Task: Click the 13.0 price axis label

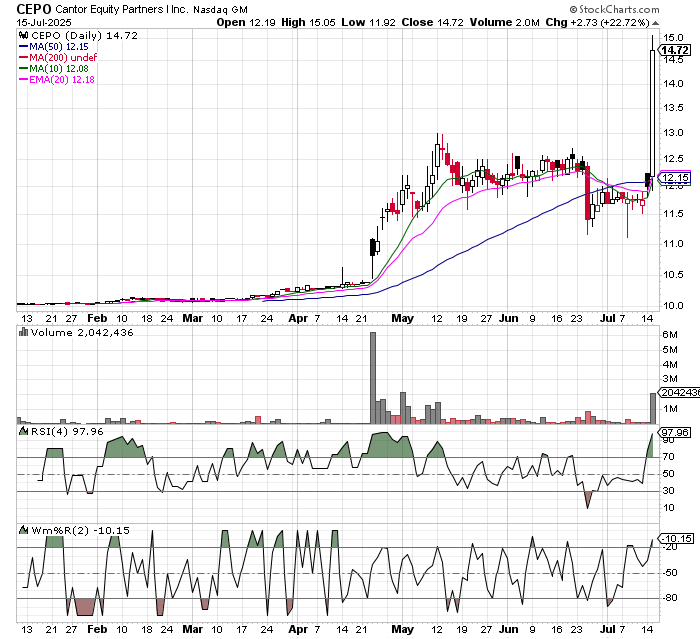Action: (673, 133)
